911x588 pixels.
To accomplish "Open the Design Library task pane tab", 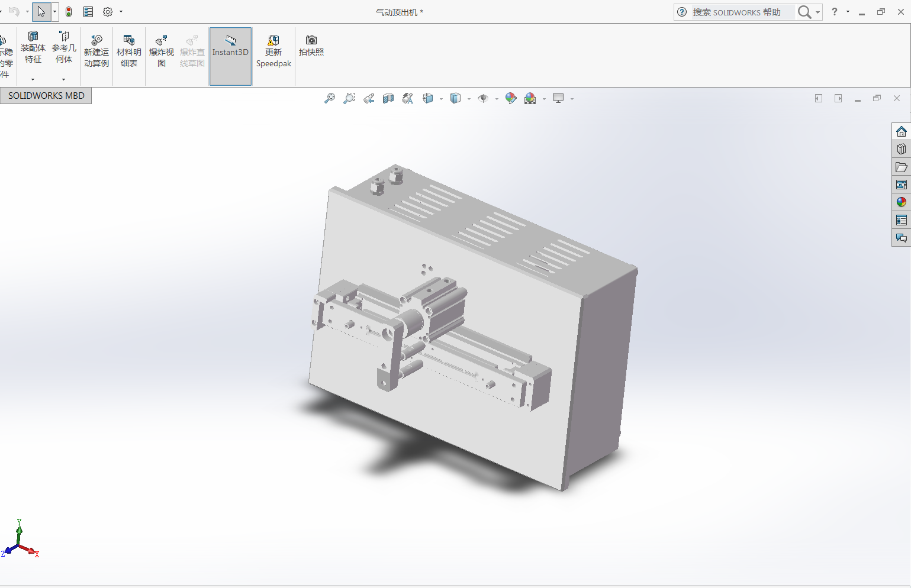I will (x=901, y=149).
